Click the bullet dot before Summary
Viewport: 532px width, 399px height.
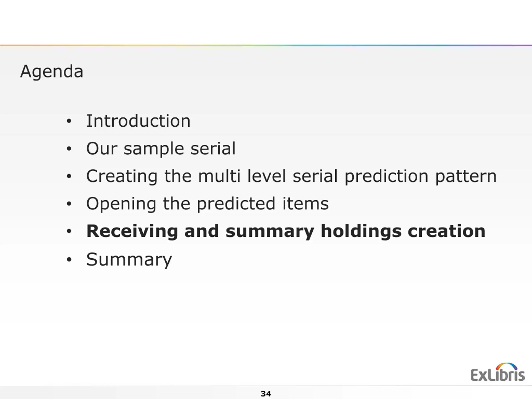pos(69,260)
